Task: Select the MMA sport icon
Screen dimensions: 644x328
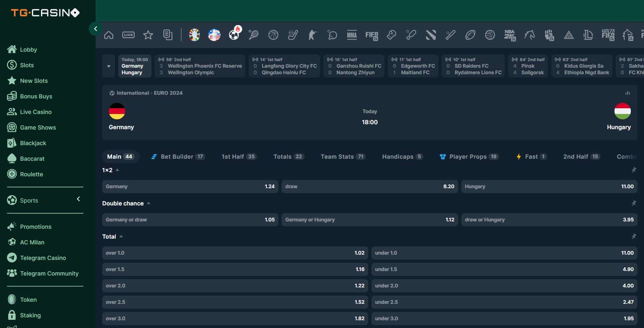Action: pyautogui.click(x=352, y=35)
